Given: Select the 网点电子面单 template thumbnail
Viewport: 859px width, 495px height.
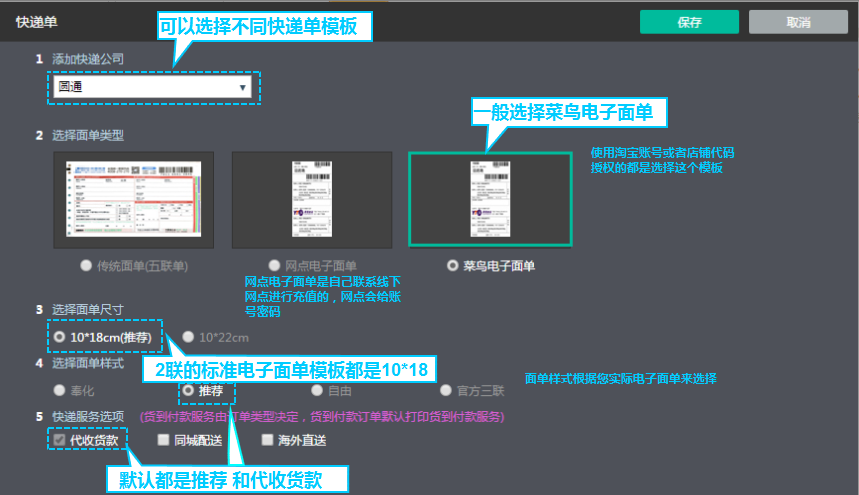Looking at the screenshot, I should click(x=312, y=200).
